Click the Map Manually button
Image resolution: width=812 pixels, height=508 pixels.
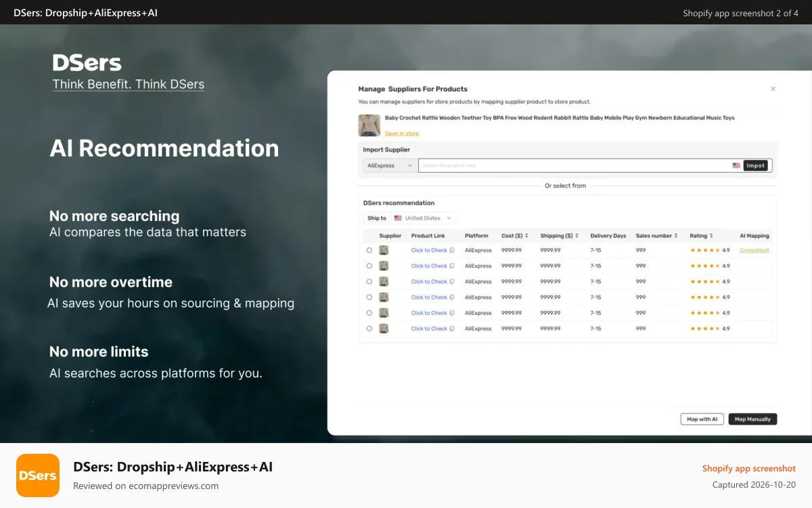click(752, 419)
